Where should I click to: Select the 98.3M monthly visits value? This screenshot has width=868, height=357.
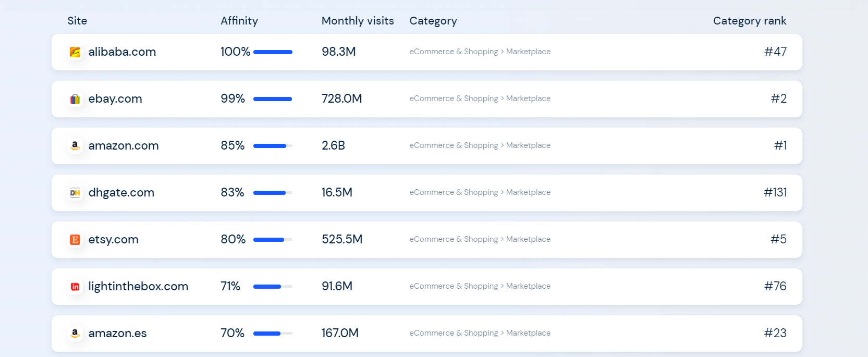[339, 52]
